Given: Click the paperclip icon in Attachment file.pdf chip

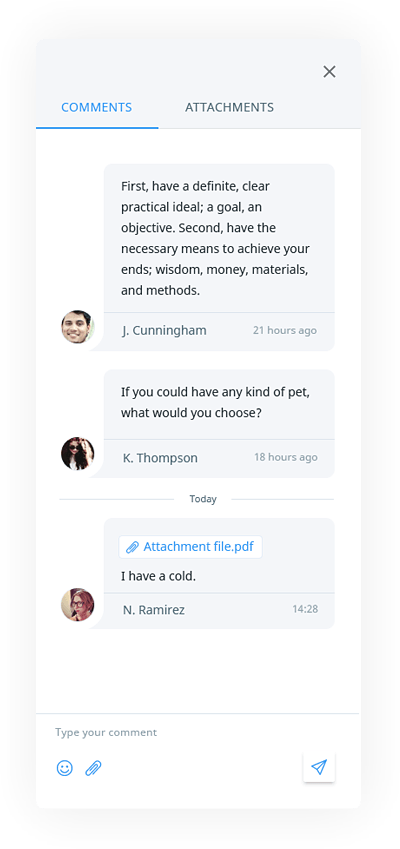Looking at the screenshot, I should coord(132,547).
